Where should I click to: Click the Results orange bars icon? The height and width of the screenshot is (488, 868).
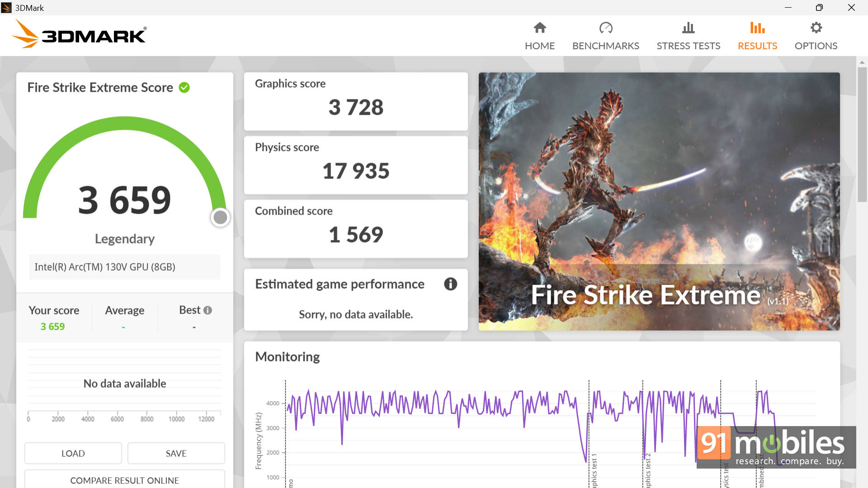tap(757, 28)
